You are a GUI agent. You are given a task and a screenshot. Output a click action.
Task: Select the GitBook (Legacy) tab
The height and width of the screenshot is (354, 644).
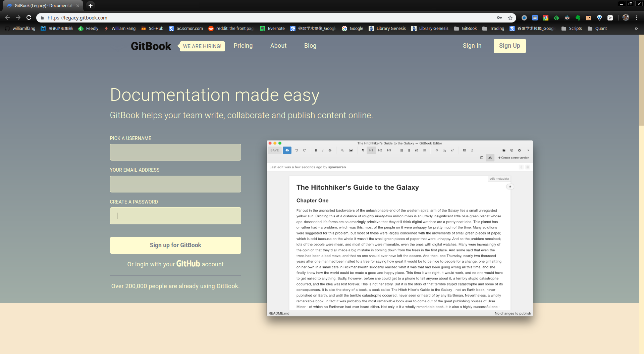(x=43, y=6)
